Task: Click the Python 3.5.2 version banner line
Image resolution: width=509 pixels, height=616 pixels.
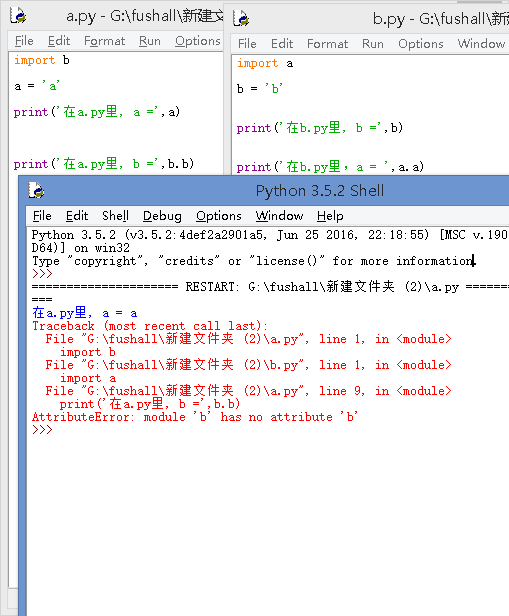Action: click(x=270, y=235)
